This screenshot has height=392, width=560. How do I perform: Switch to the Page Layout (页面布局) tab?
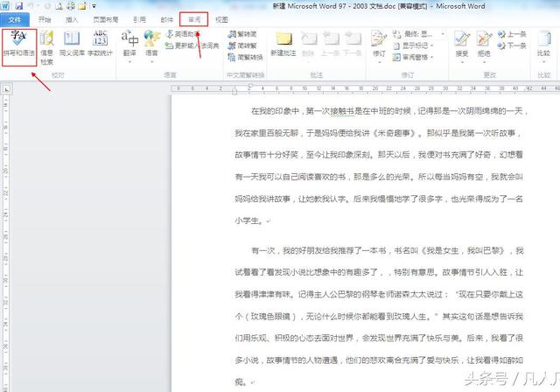(106, 19)
